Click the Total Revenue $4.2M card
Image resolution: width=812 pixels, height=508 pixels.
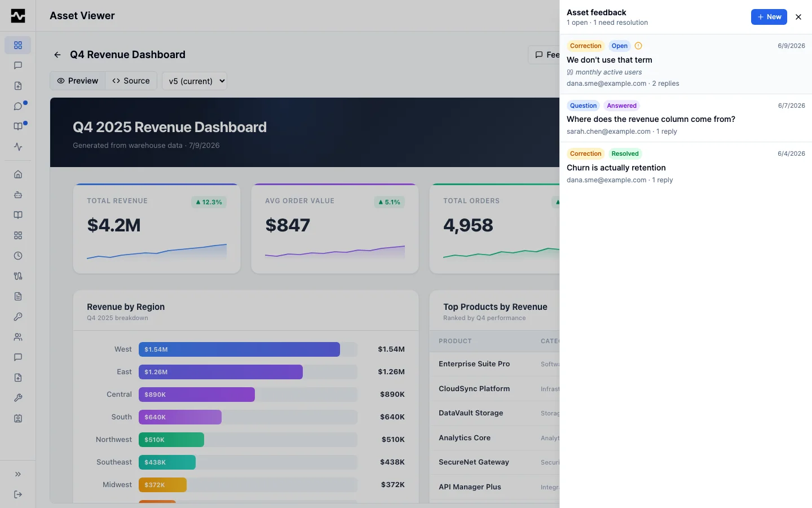(157, 229)
